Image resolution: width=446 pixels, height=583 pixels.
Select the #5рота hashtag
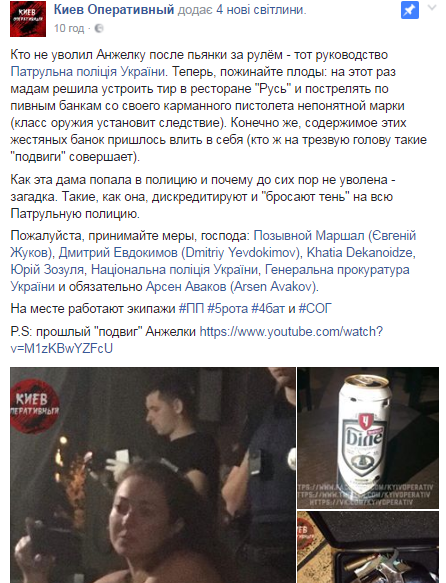pos(227,309)
